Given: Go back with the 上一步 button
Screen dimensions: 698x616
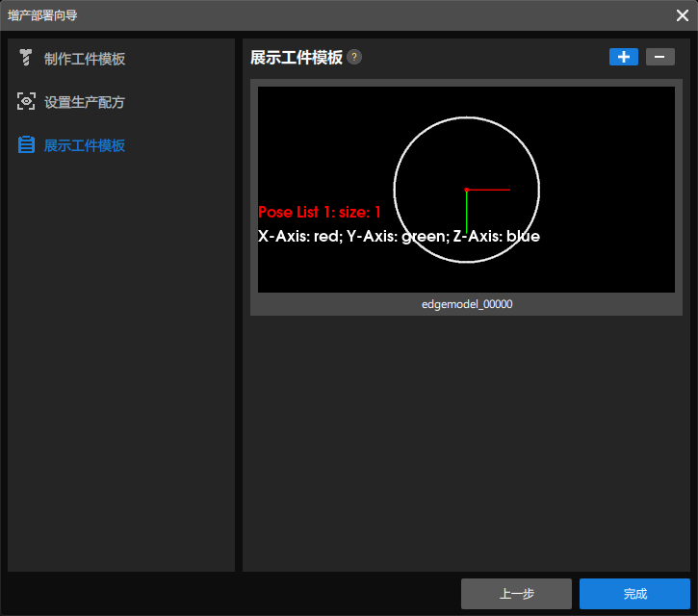Looking at the screenshot, I should pyautogui.click(x=516, y=593).
